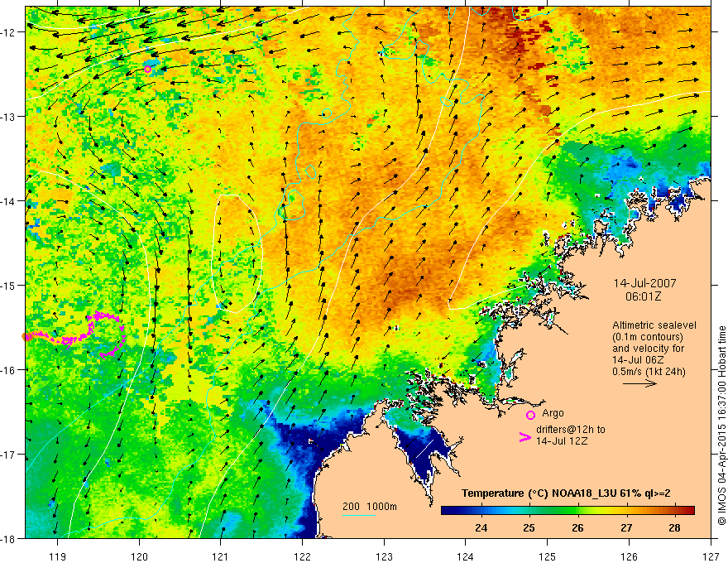
Task: Click the '121' longitude axis label
Action: coord(221,556)
